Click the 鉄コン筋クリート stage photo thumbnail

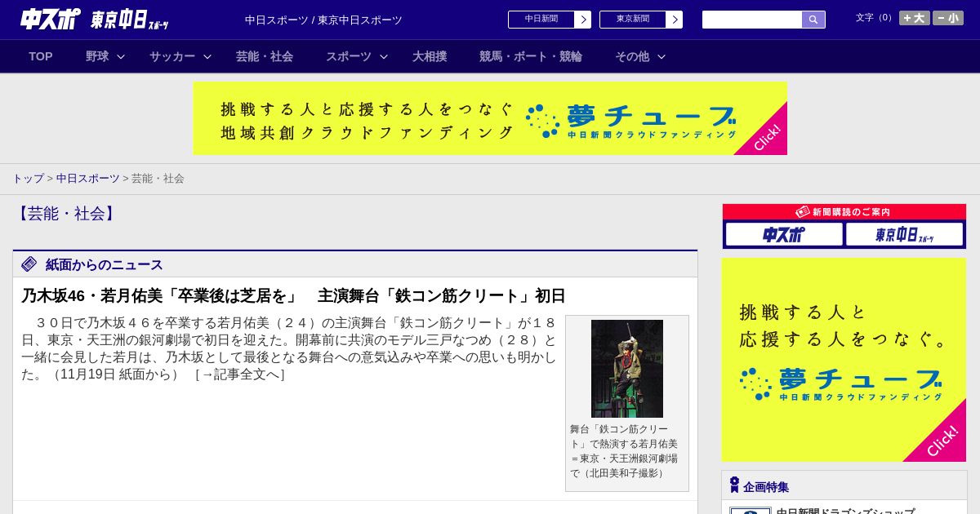click(627, 369)
